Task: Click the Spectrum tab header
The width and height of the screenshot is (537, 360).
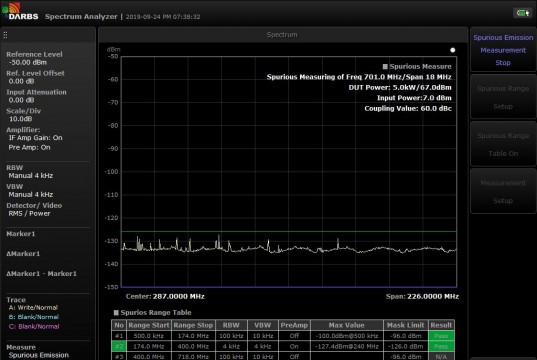Action: 282,35
